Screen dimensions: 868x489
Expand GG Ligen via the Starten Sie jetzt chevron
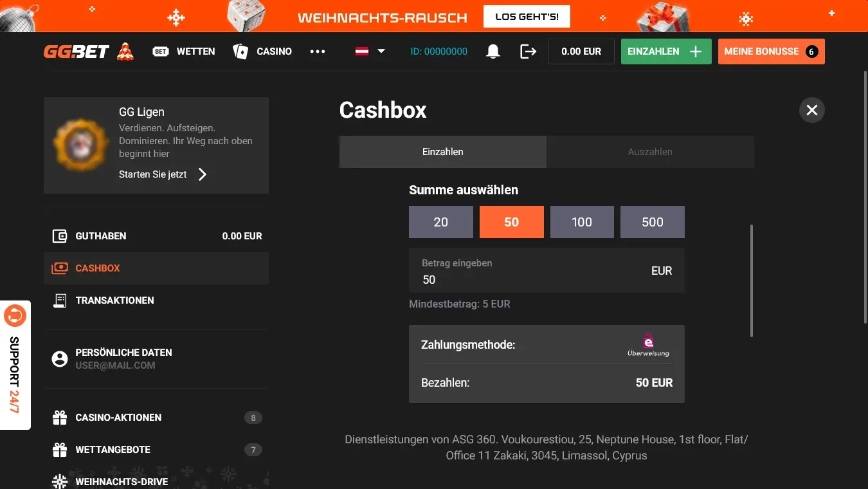[x=201, y=174]
